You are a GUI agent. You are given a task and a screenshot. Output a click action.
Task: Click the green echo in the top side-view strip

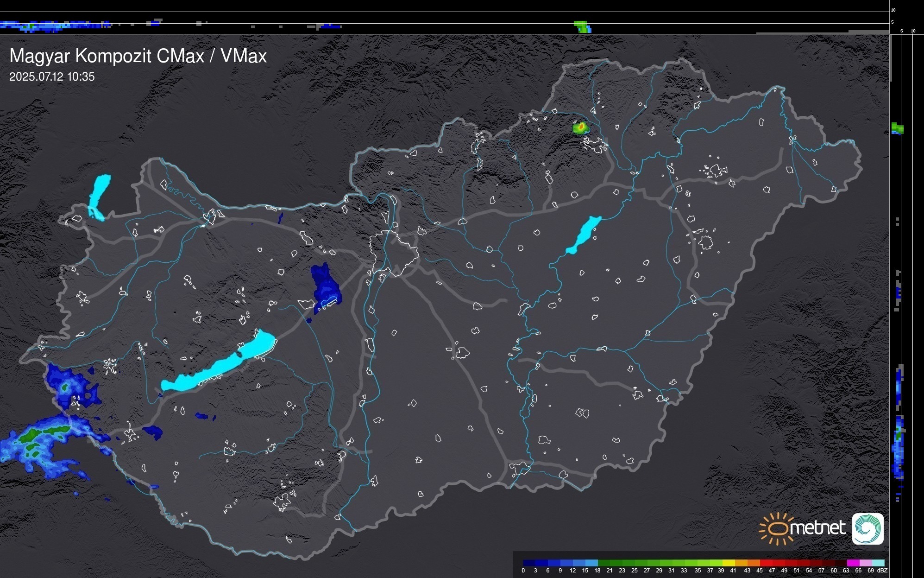[x=582, y=26]
